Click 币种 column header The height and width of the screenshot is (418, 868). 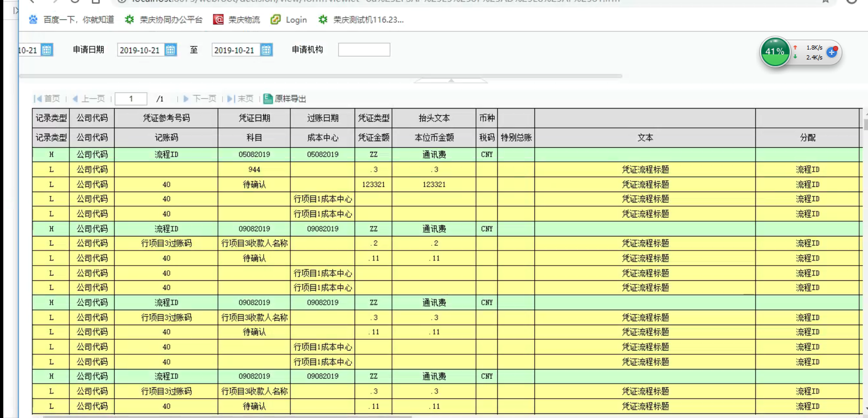(x=487, y=118)
